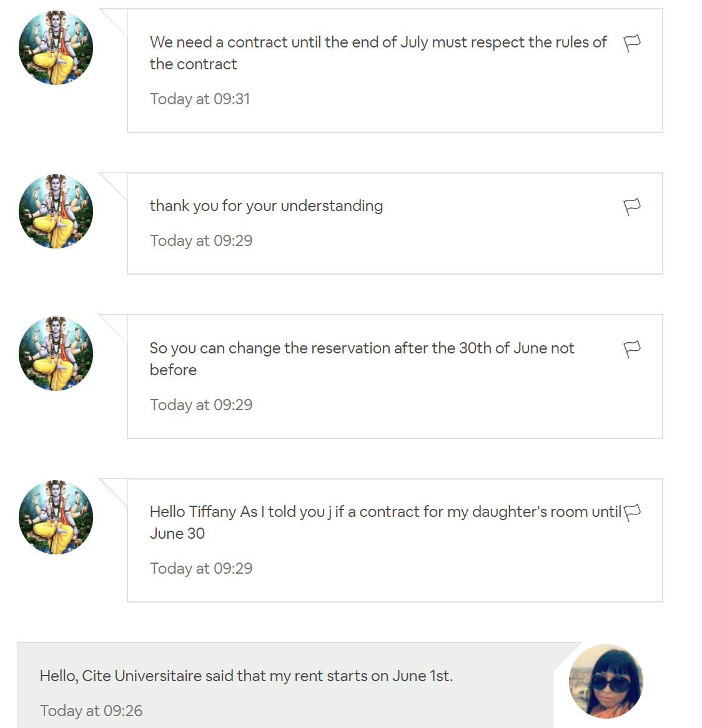Flag the 'Hello Tiffany' daughter's room message

(632, 513)
